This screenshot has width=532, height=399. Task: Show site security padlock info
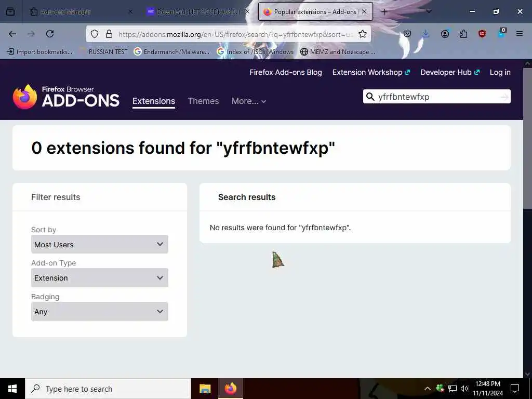click(109, 34)
